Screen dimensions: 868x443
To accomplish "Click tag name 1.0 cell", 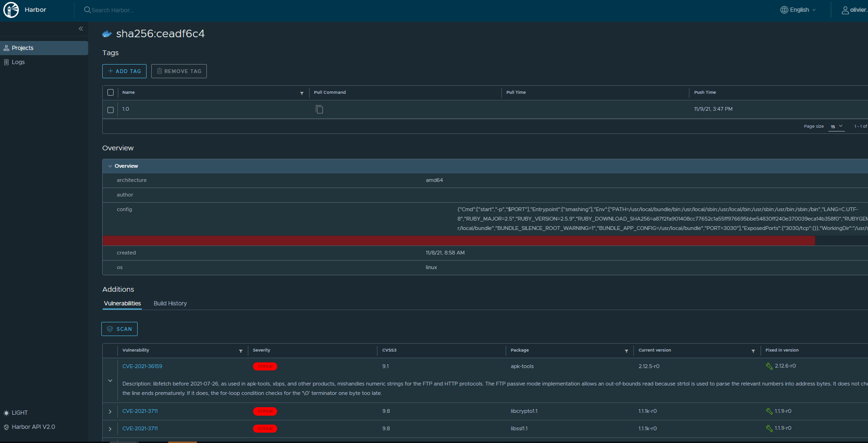I will click(126, 109).
